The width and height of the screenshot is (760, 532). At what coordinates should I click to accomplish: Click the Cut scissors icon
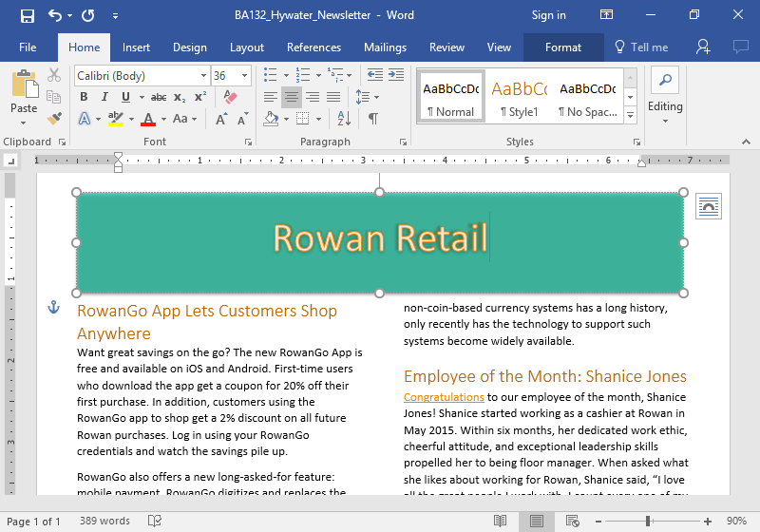click(54, 75)
